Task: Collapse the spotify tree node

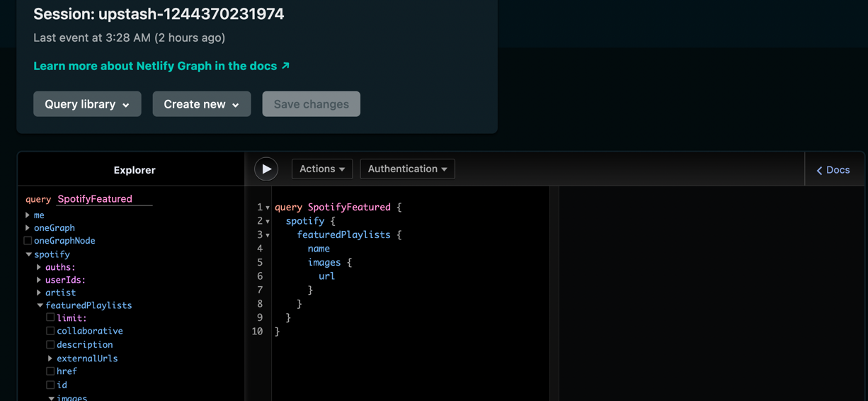Action: pyautogui.click(x=28, y=254)
